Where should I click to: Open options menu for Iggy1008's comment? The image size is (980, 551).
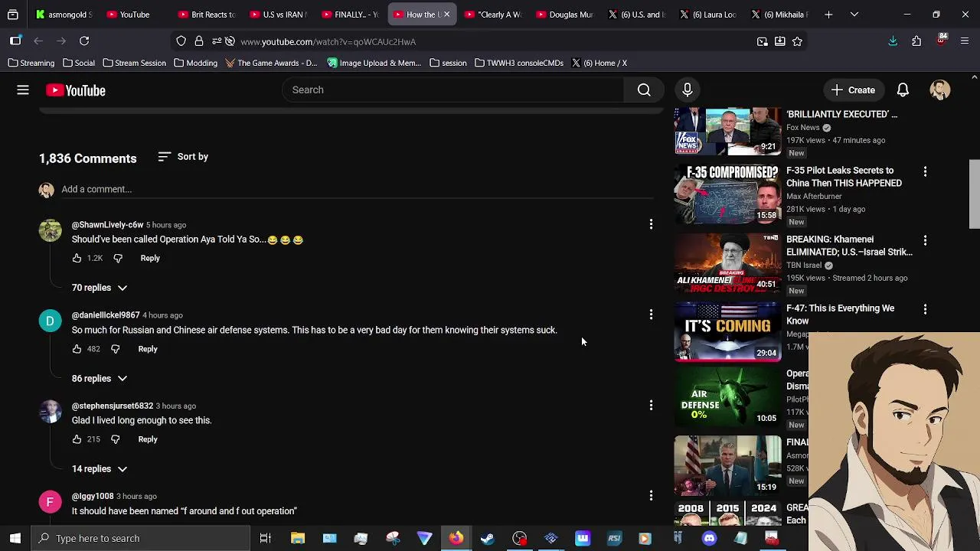coord(651,496)
